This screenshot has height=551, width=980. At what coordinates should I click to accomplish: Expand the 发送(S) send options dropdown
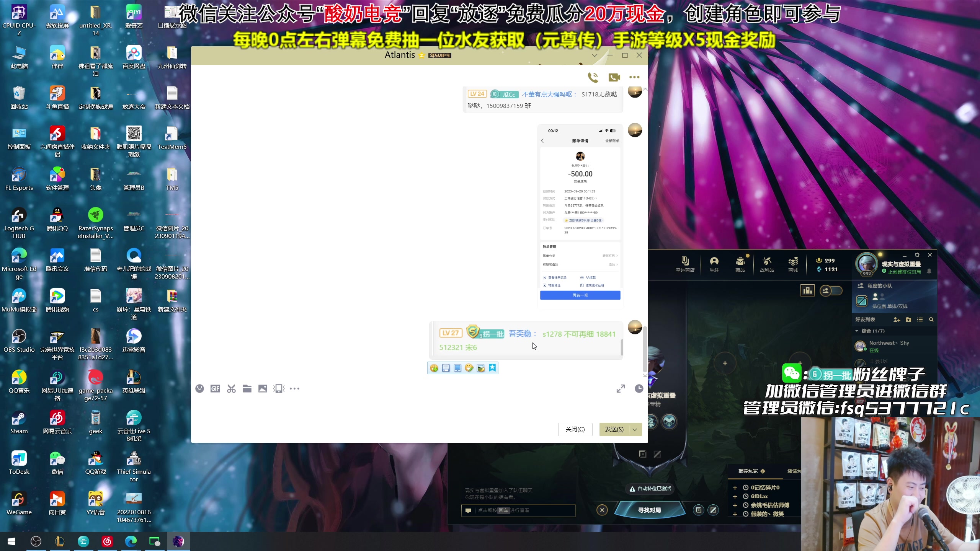(x=634, y=429)
